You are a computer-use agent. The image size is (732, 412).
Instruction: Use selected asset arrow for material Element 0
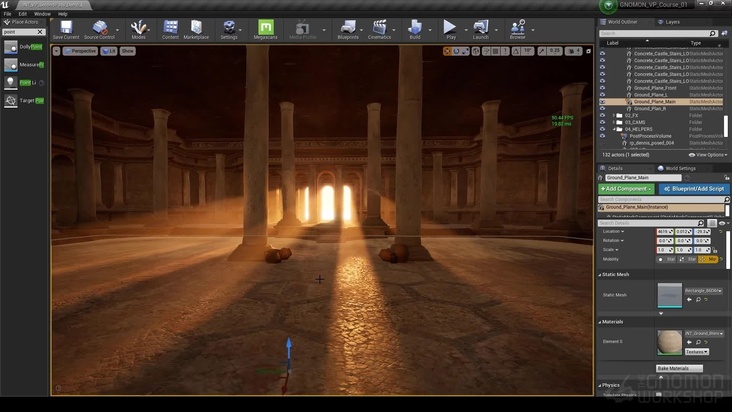point(690,342)
